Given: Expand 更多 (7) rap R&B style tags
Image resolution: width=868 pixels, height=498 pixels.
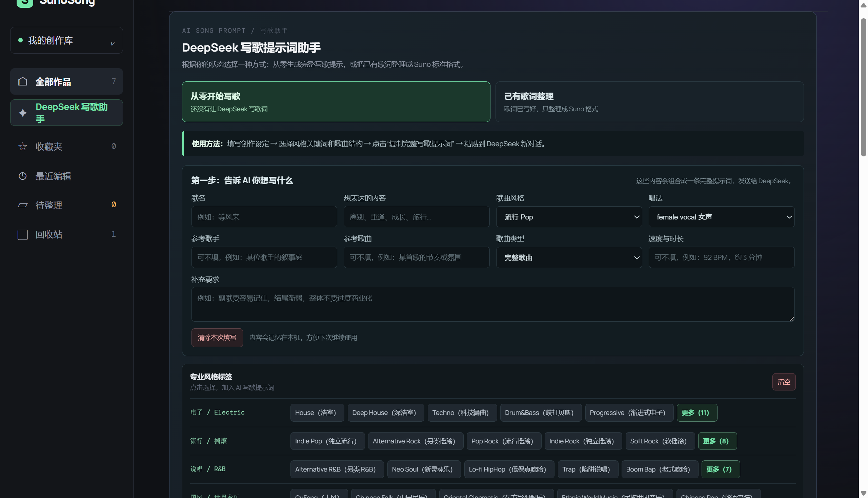Looking at the screenshot, I should 721,469.
